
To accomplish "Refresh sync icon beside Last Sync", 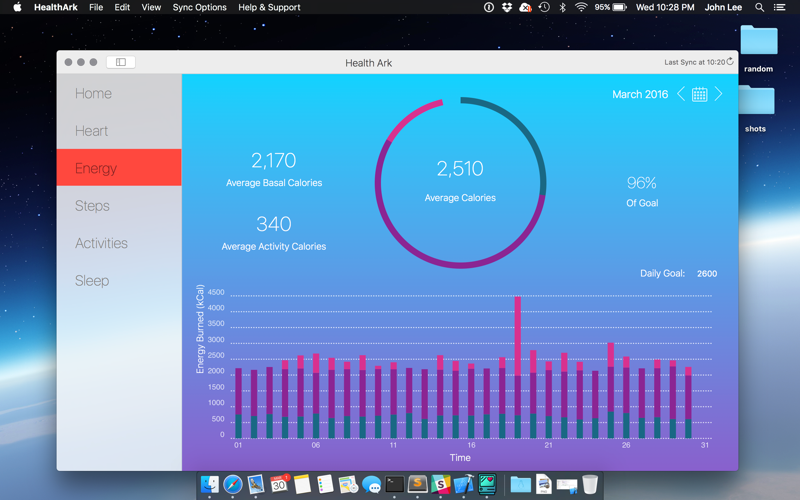I will coord(730,61).
